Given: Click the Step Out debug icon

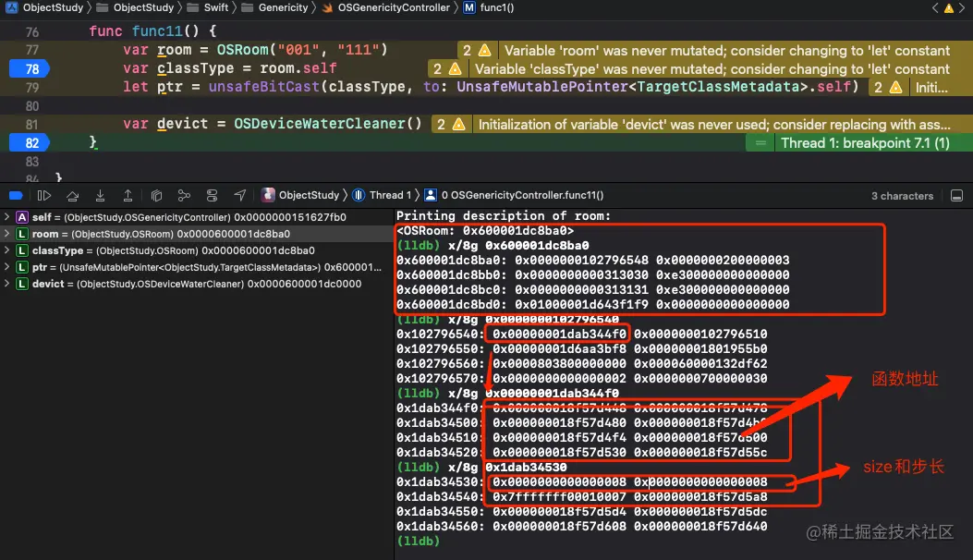Looking at the screenshot, I should pos(128,196).
